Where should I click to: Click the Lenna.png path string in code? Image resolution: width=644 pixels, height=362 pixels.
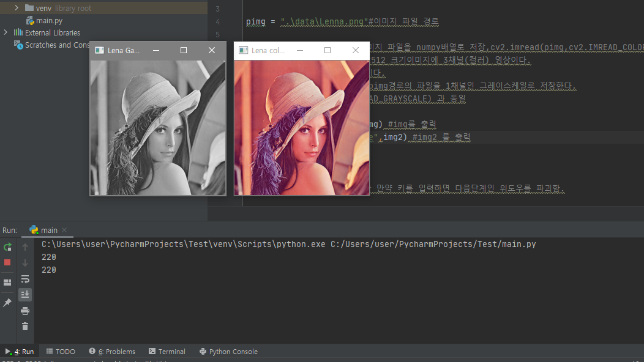pos(324,21)
